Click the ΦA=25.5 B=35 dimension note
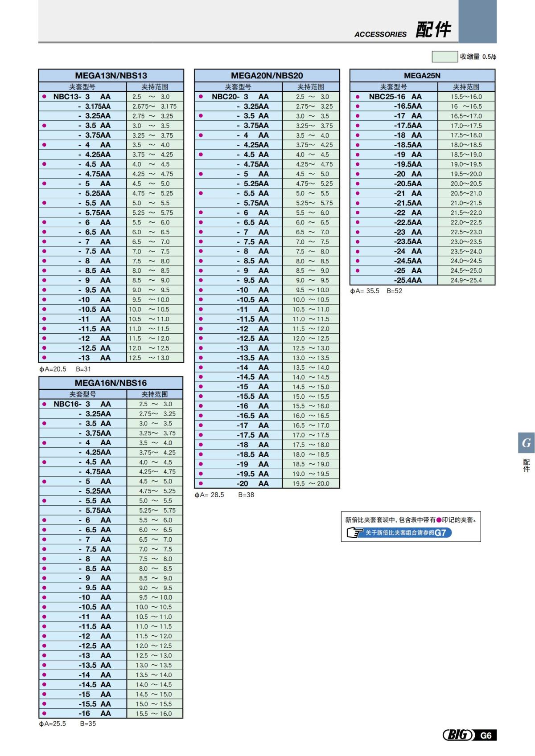 coord(67,723)
